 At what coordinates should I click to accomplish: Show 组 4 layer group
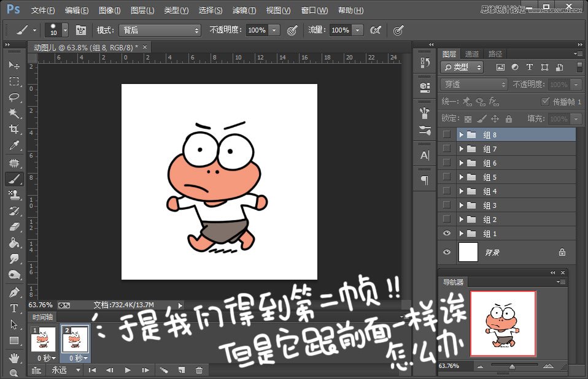[447, 191]
